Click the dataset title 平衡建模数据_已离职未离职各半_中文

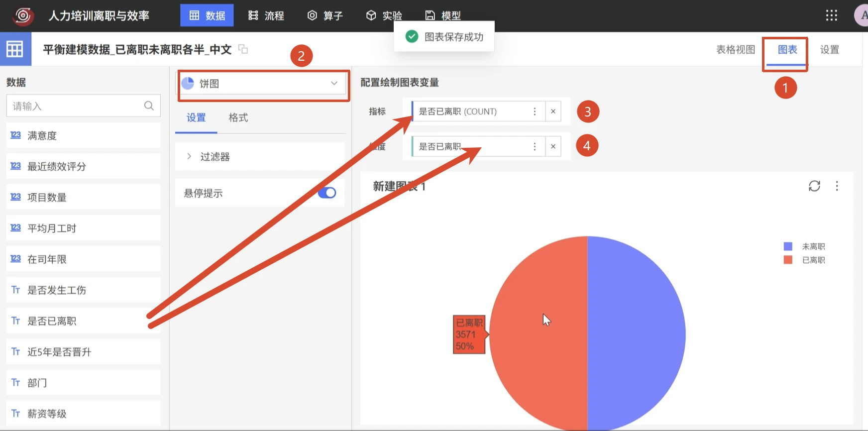pos(137,49)
